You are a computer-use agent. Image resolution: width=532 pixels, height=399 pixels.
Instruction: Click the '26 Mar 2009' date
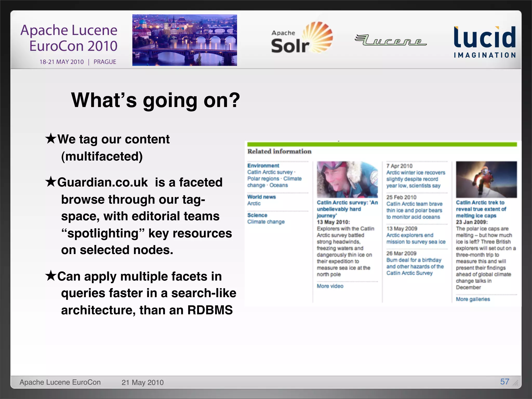click(x=401, y=253)
